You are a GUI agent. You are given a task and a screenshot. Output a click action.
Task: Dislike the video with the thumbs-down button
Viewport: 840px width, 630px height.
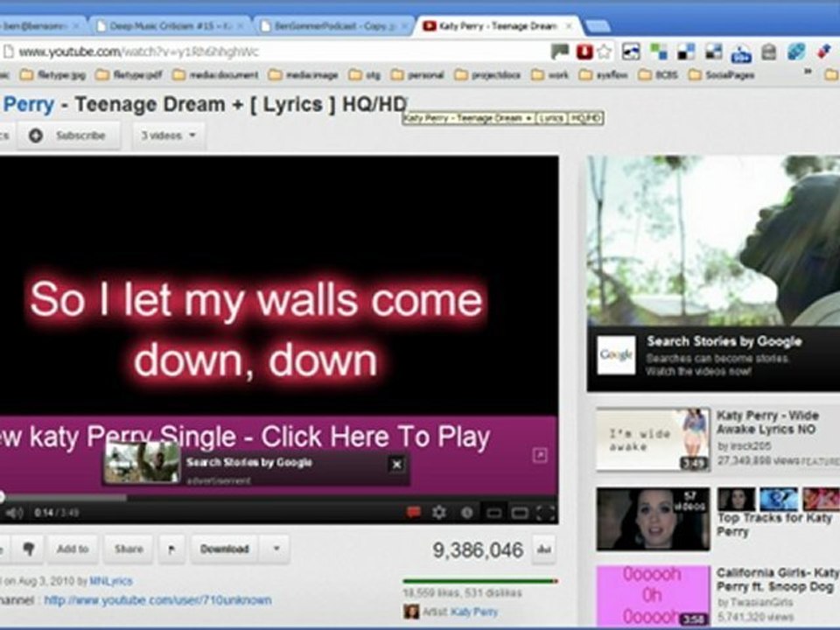click(x=29, y=549)
